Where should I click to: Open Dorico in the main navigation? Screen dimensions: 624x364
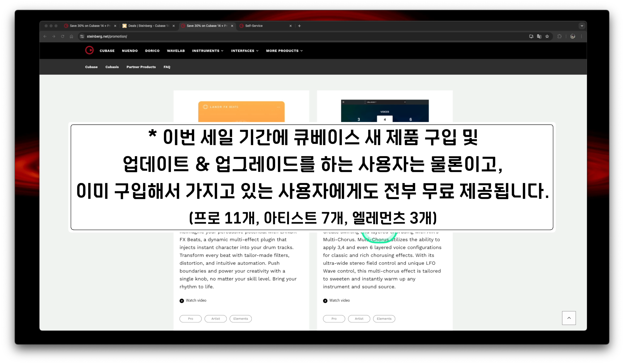(x=152, y=51)
